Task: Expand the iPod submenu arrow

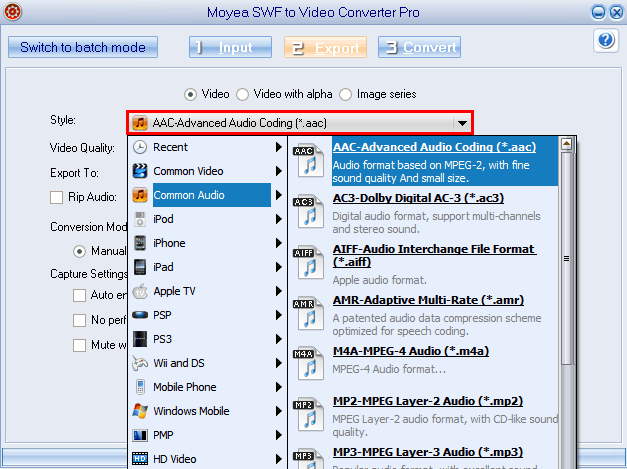Action: click(279, 219)
